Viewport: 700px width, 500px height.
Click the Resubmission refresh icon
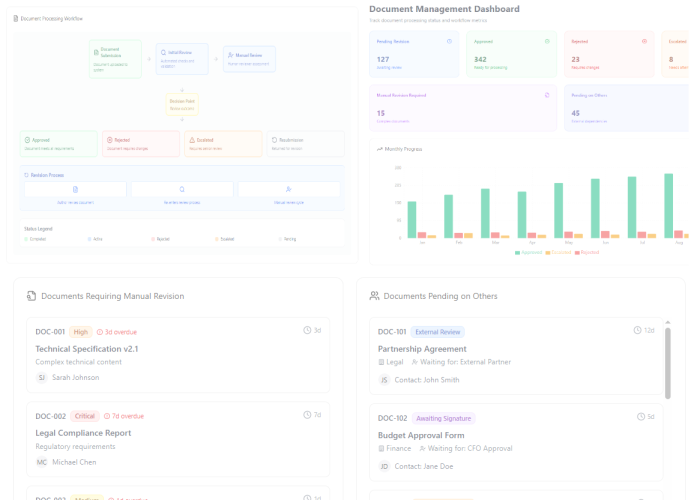274,140
